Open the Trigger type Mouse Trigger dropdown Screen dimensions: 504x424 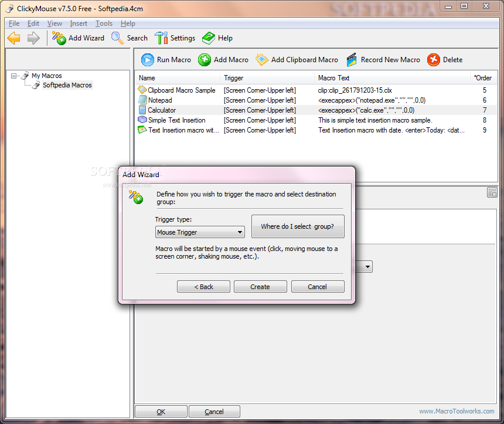[200, 232]
